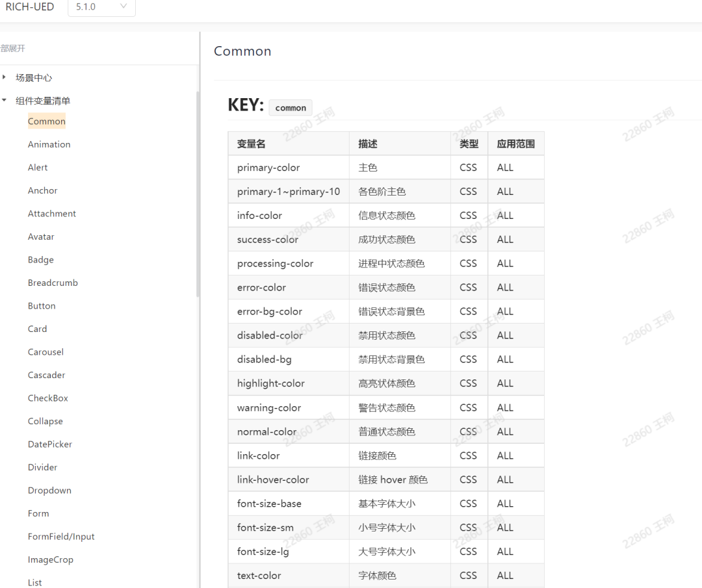Select Attachment in the component list
The image size is (702, 588).
(51, 214)
